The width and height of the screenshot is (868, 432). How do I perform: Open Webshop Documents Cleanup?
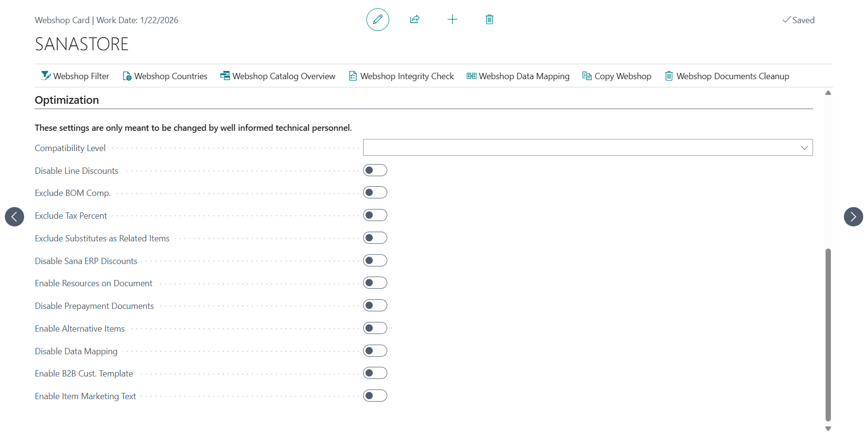pyautogui.click(x=727, y=76)
